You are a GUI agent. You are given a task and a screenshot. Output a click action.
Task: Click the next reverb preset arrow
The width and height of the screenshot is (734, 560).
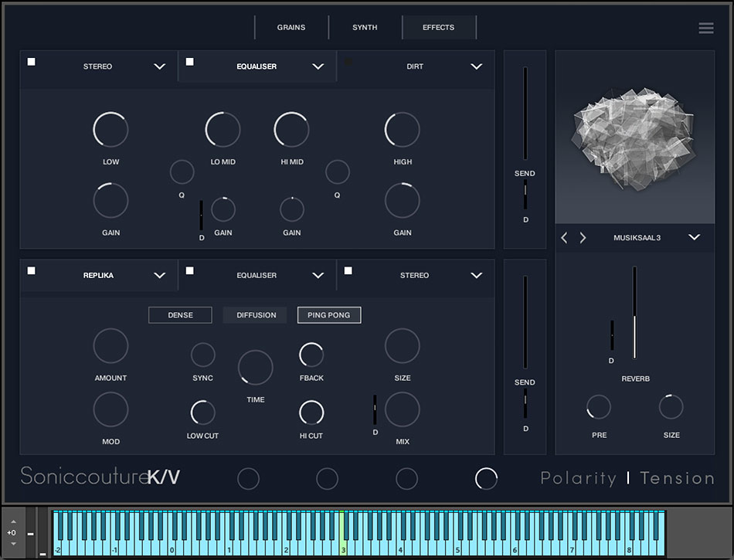click(583, 238)
